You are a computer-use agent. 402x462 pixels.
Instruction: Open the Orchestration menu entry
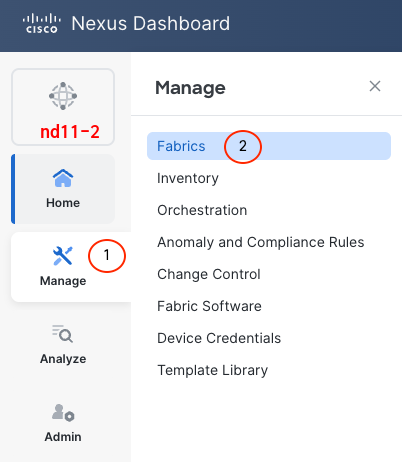[x=202, y=210]
